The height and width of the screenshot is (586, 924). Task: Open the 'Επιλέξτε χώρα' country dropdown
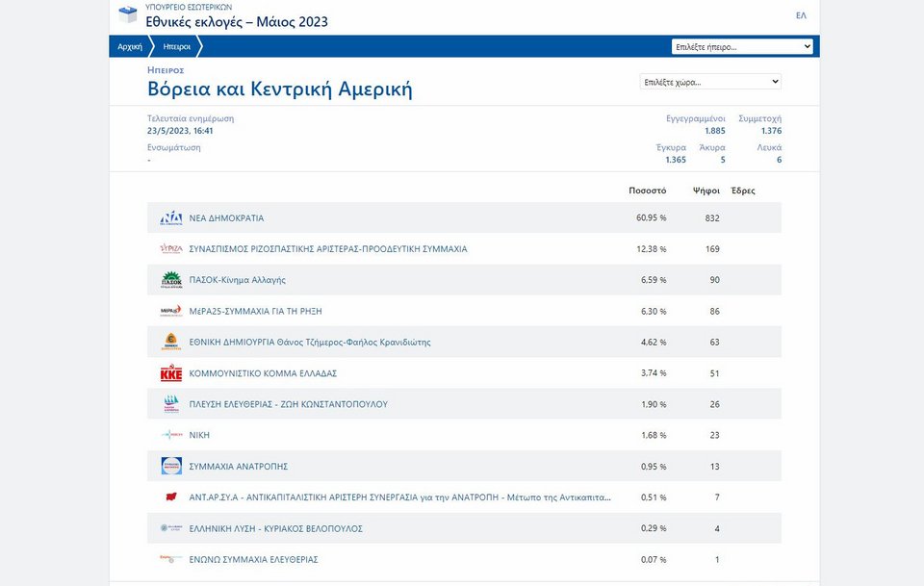(x=710, y=82)
